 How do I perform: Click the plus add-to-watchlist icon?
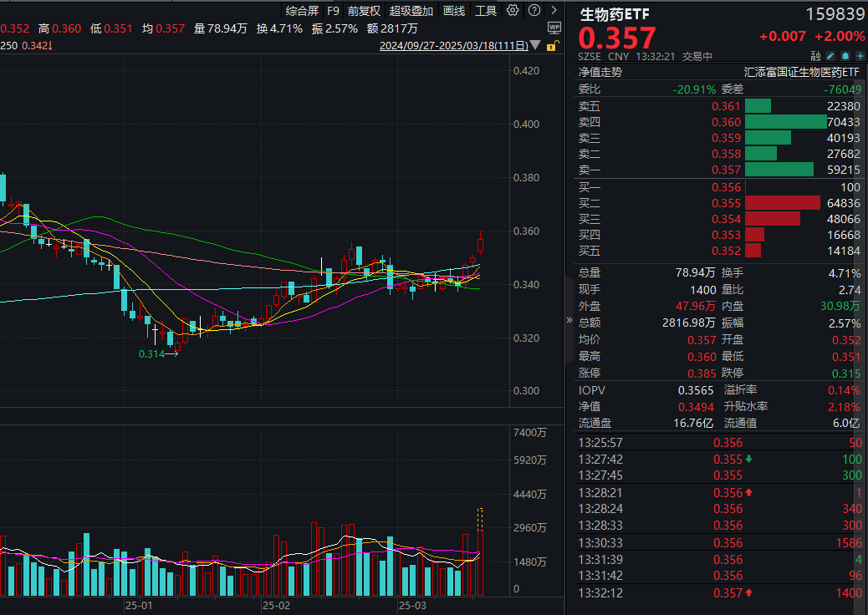pos(858,54)
